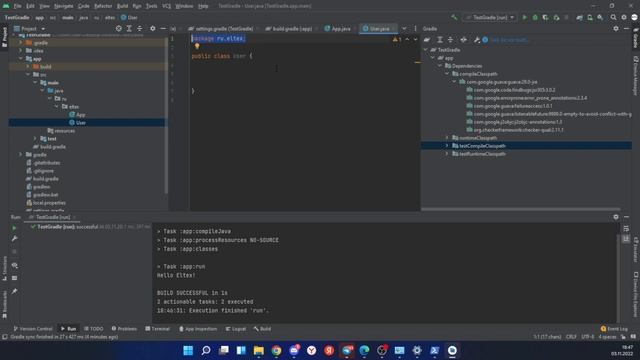The width and height of the screenshot is (640, 360).
Task: Click taskbar search magnifier
Action: click(x=206, y=350)
